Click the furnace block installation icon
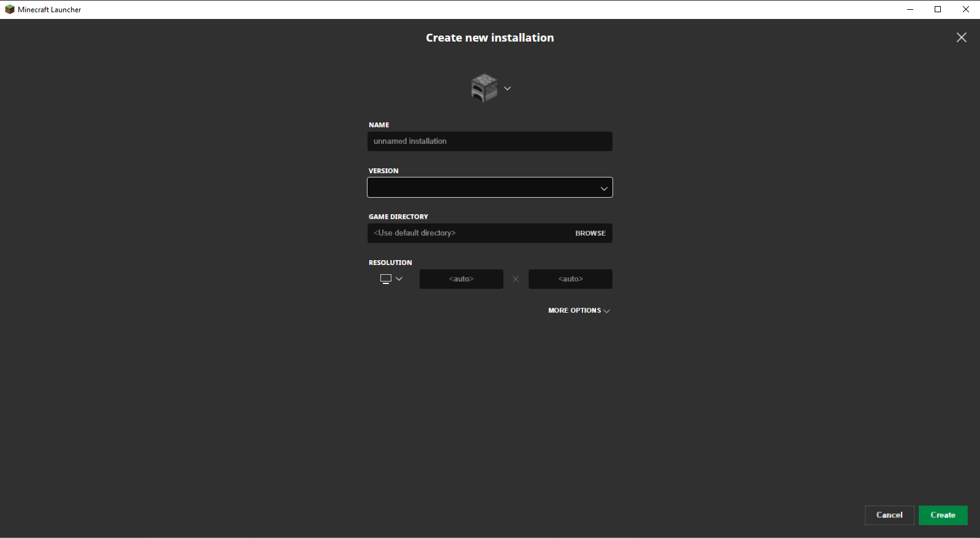This screenshot has width=980, height=538. 484,88
